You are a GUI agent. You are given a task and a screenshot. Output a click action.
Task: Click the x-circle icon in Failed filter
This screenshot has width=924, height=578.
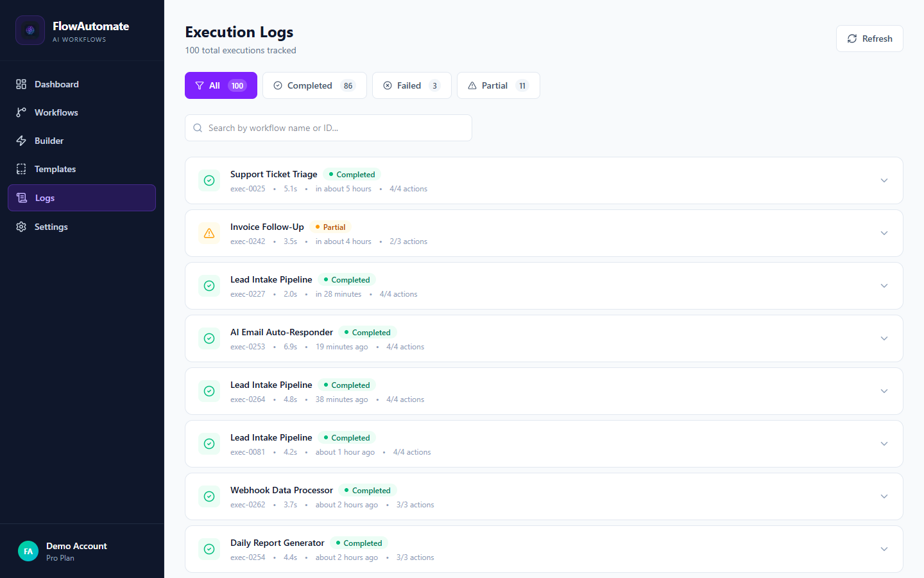tap(388, 85)
